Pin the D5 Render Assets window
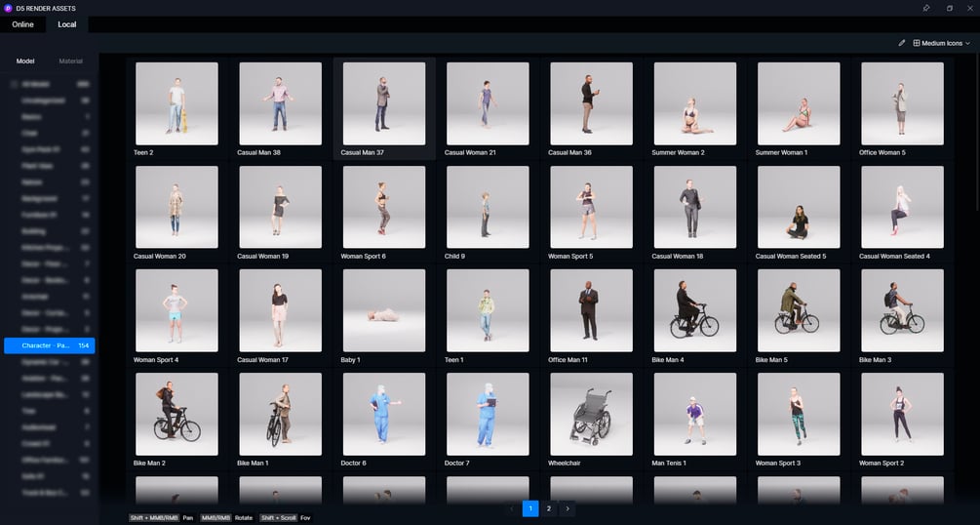Screen dimensions: 980x525 pos(926,8)
